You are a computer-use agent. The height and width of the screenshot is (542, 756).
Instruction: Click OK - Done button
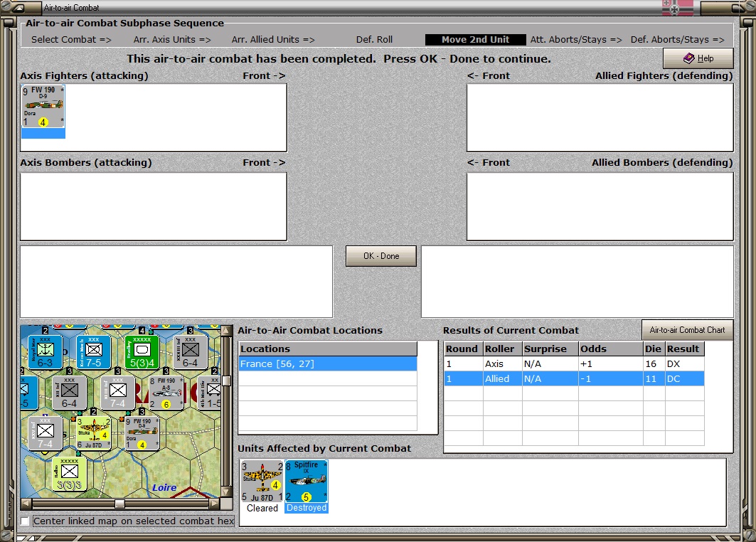(381, 256)
